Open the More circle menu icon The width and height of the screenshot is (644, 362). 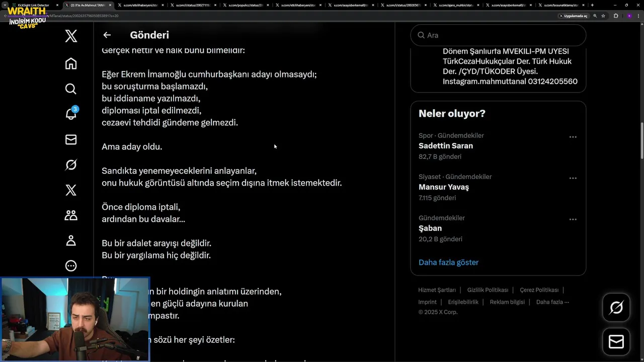click(x=71, y=266)
